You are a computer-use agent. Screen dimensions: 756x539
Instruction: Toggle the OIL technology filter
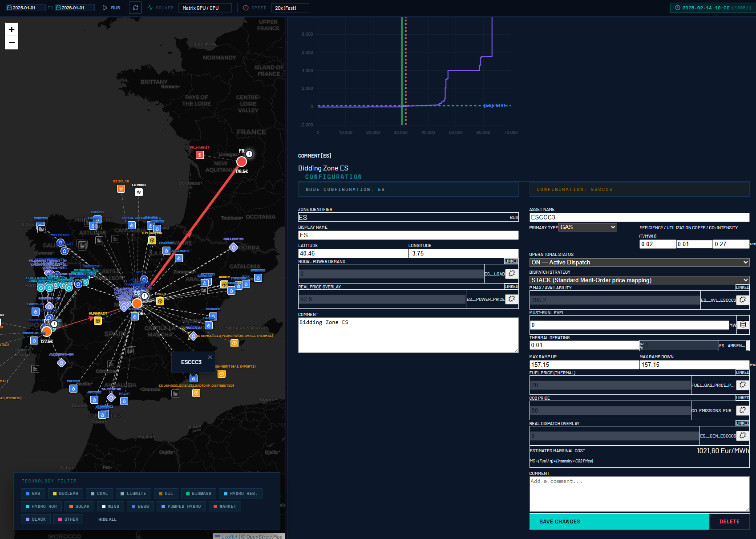pos(166,493)
